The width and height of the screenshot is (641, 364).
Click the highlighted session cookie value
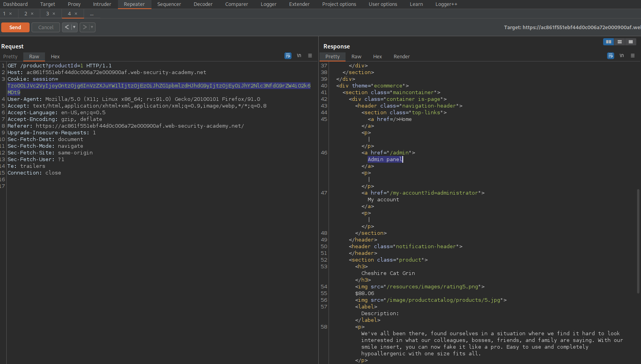coord(159,89)
